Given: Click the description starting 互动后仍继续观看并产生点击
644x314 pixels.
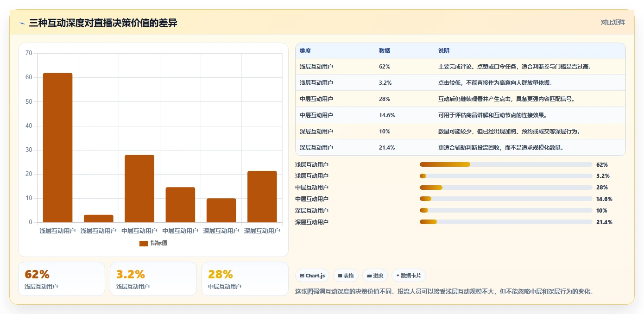Looking at the screenshot, I should pos(507,99).
